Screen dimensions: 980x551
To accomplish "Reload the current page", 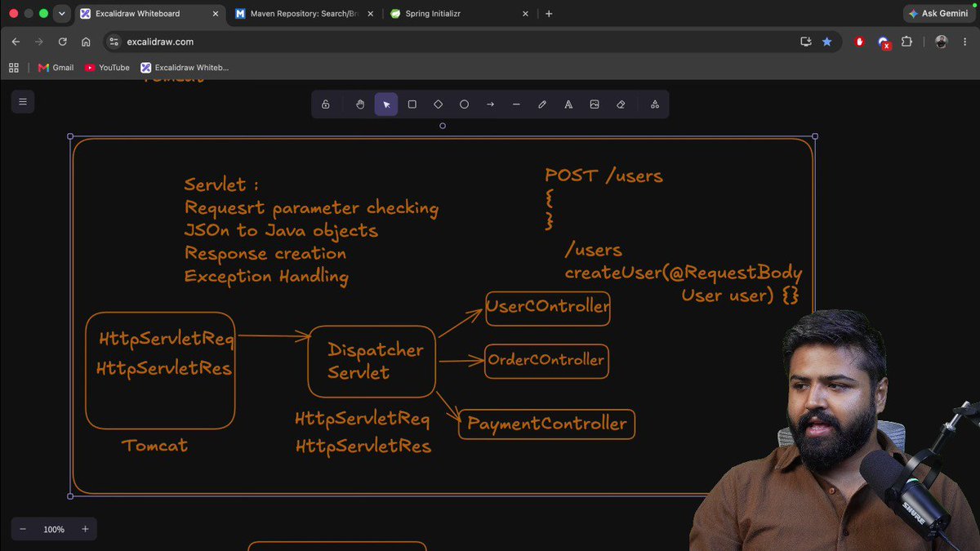I will (62, 42).
